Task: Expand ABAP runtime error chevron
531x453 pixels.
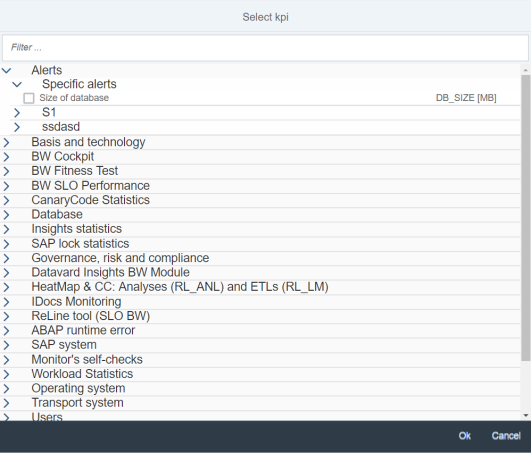Action: pos(6,330)
